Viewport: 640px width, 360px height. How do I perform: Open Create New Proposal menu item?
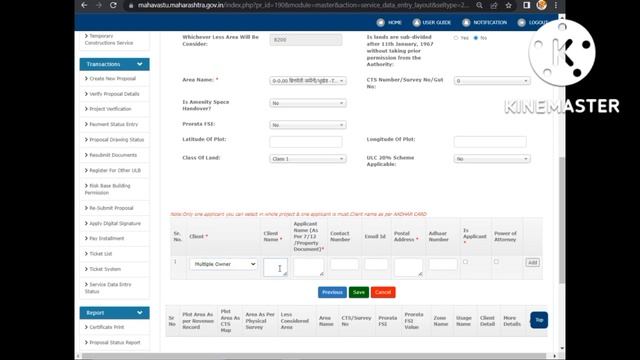point(114,78)
